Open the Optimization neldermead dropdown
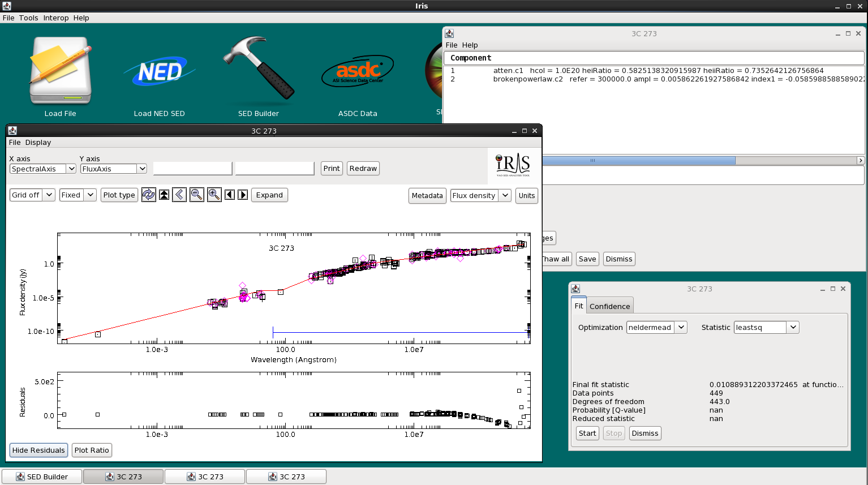Image resolution: width=868 pixels, height=485 pixels. 656,328
